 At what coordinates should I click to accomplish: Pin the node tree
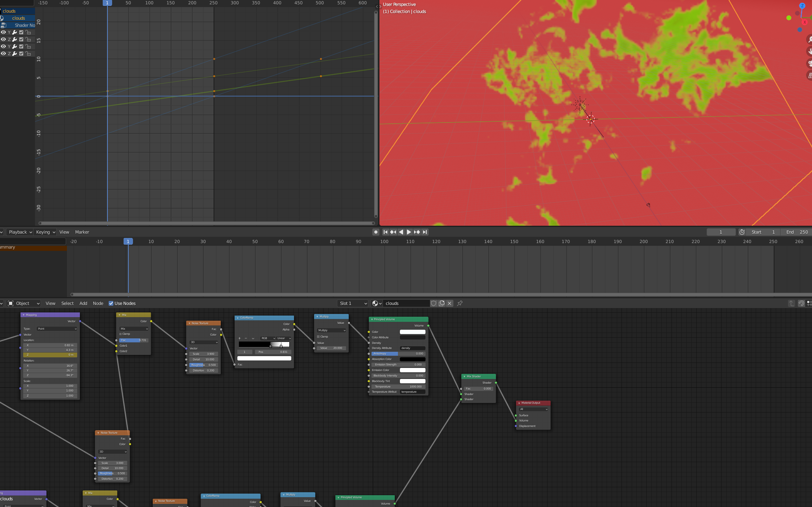point(460,303)
